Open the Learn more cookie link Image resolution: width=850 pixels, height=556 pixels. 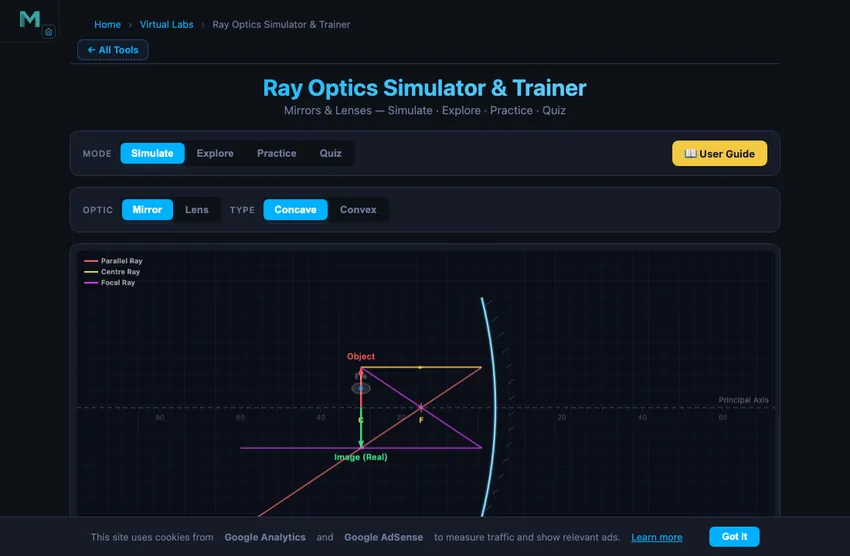pos(656,537)
